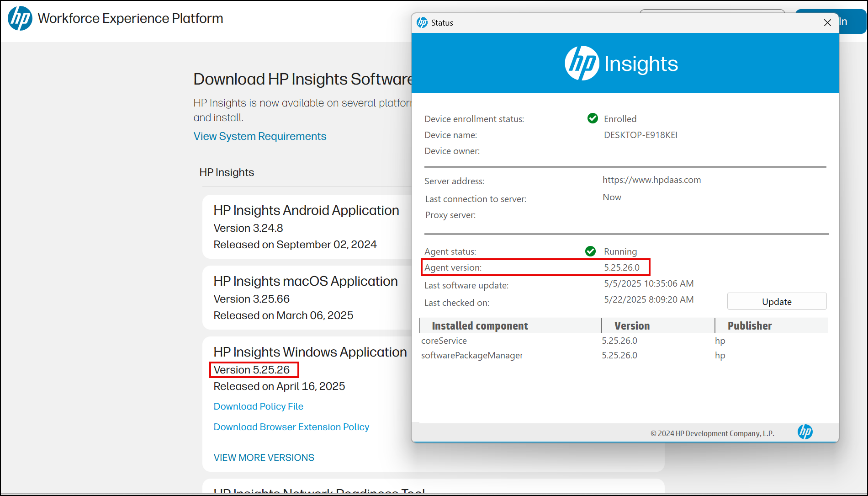The image size is (868, 496).
Task: Expand VIEW MORE VERSIONS for the Windows application
Action: (x=264, y=458)
